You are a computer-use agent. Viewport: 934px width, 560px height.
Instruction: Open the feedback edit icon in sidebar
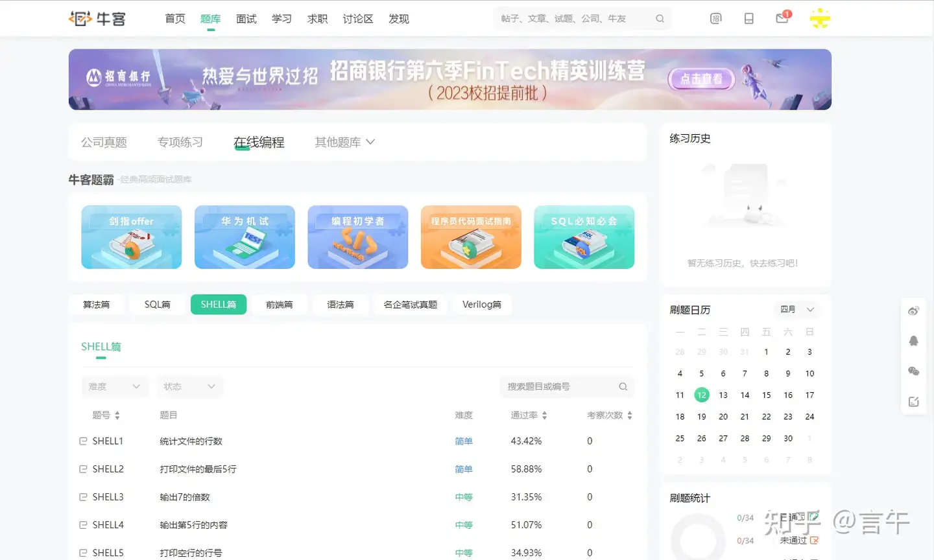[x=913, y=401]
